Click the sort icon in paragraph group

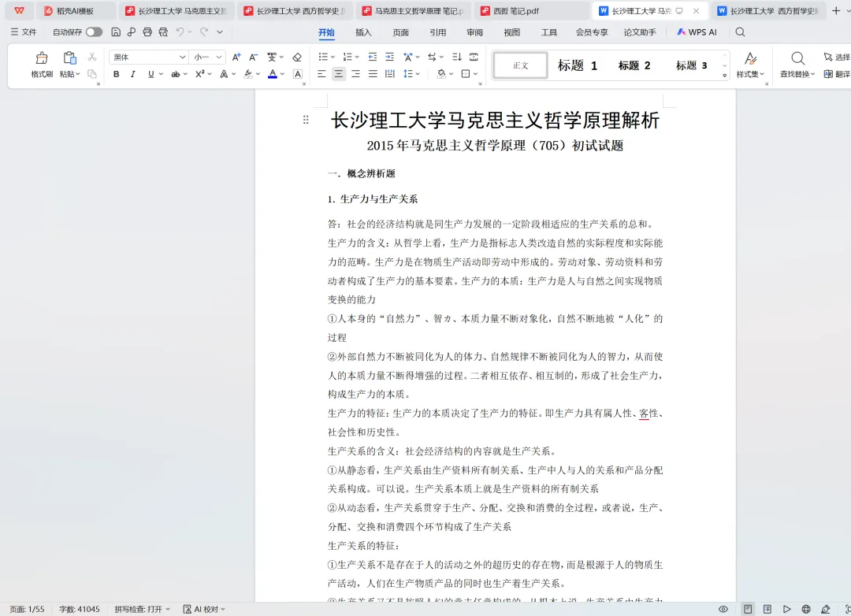(x=457, y=57)
